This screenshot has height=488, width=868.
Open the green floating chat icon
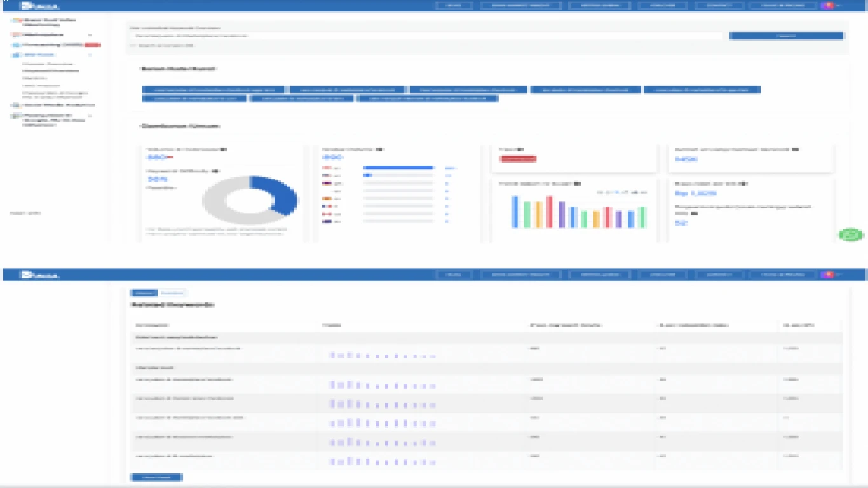[851, 234]
